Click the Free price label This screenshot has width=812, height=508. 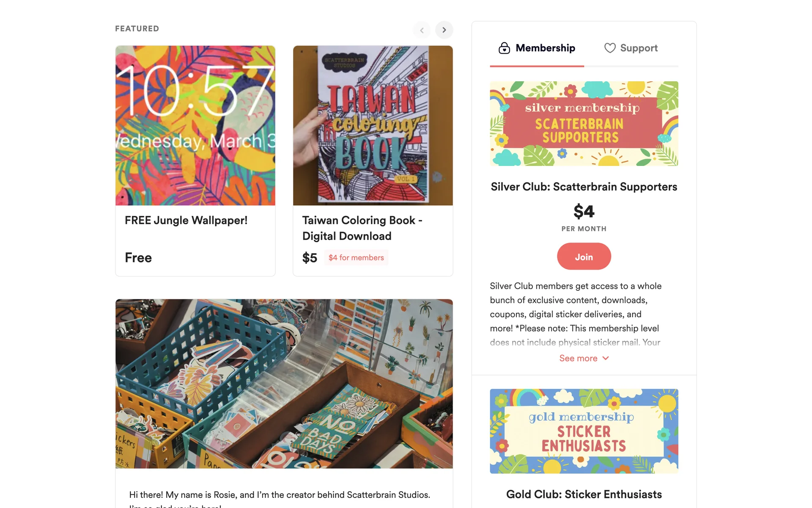[138, 258]
